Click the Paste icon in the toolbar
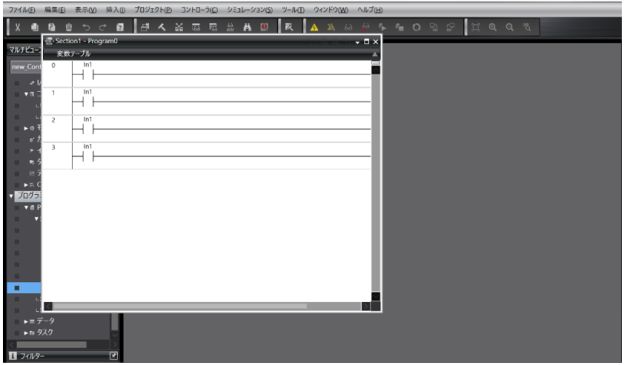 tap(51, 27)
